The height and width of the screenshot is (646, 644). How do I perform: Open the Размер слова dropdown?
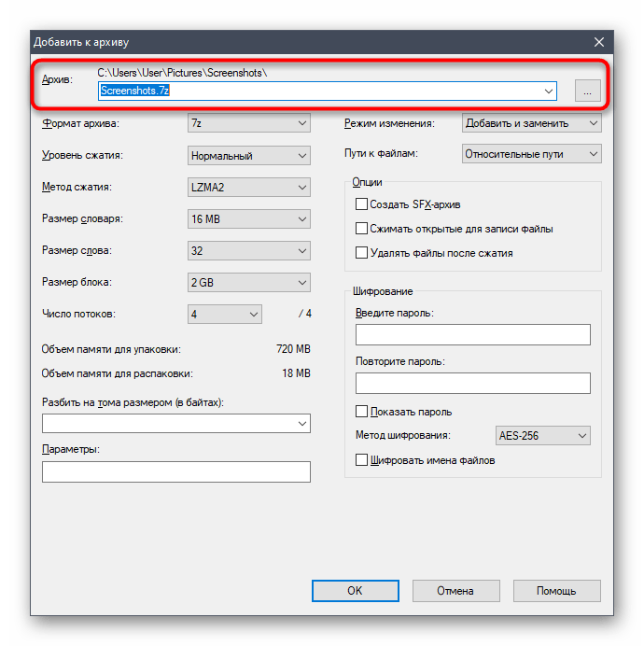249,251
